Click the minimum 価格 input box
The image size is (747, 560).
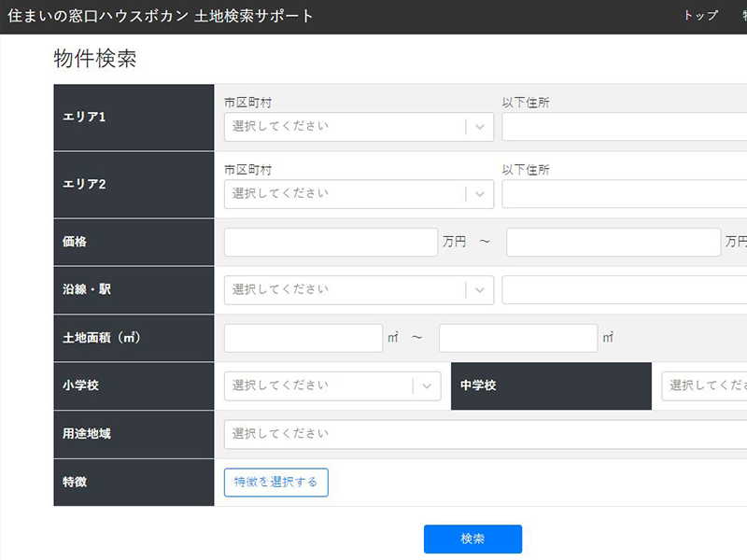point(331,242)
